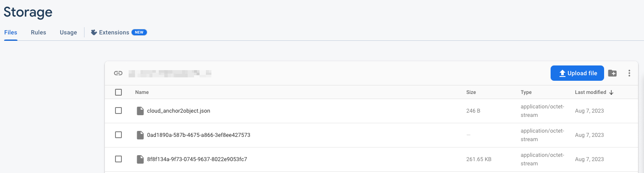Select checkbox for 0ad1890a-587b-4675-a866-3ef8ee427573

click(x=118, y=135)
